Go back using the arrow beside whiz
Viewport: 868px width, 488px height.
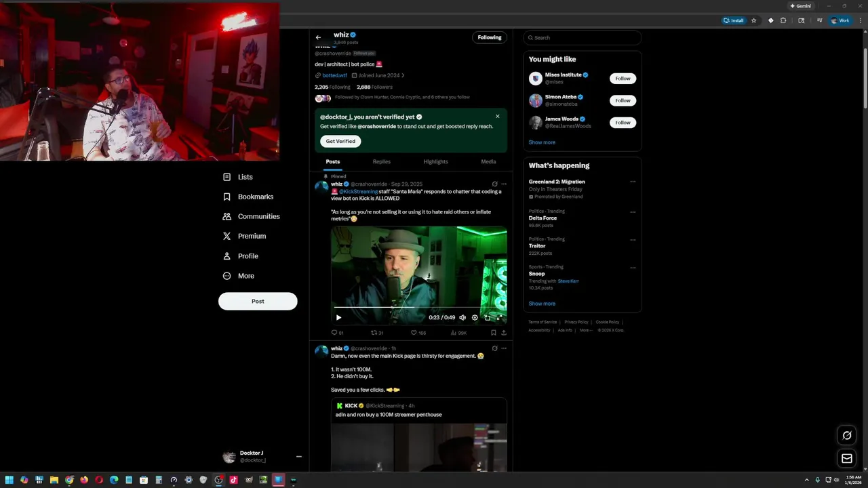click(318, 37)
